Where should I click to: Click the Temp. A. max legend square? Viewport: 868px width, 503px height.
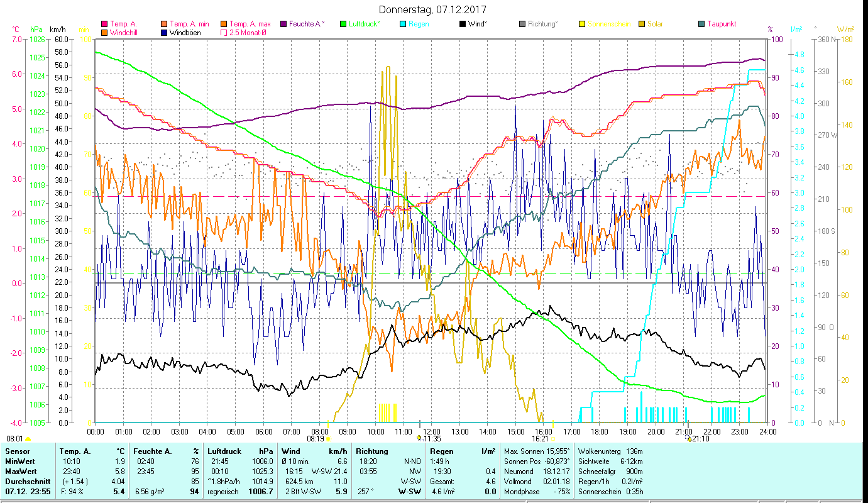pos(223,24)
